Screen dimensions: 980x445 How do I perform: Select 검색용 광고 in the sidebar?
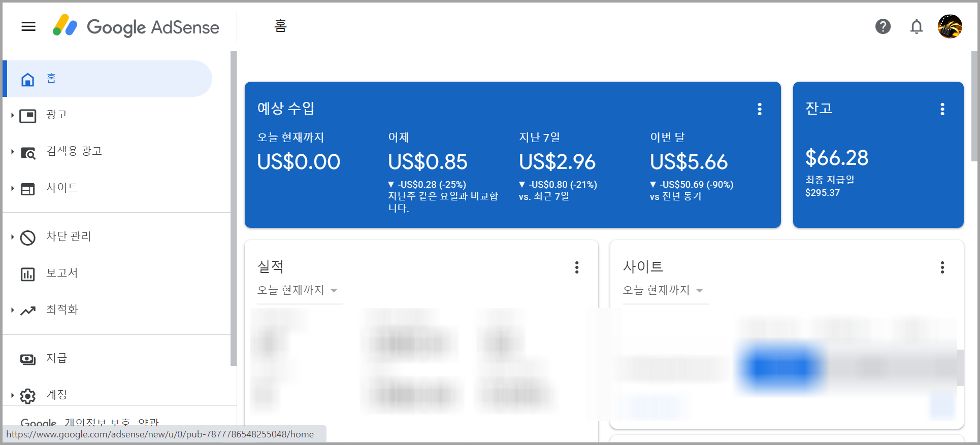[74, 151]
